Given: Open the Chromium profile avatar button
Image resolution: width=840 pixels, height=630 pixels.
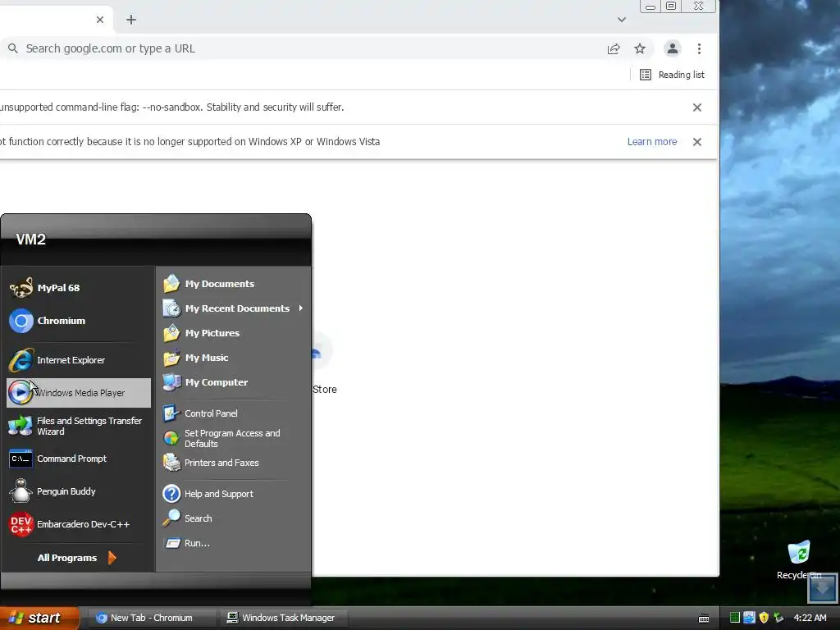Looking at the screenshot, I should pos(673,48).
